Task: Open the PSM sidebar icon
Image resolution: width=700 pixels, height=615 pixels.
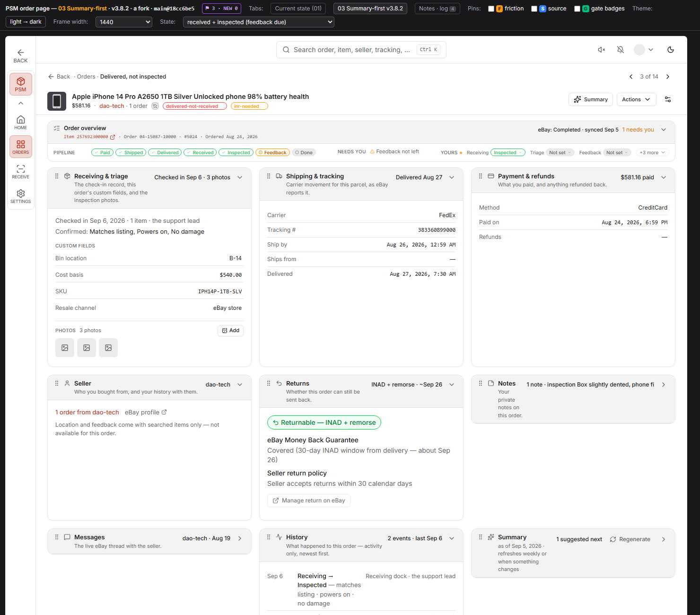Action: coord(21,84)
